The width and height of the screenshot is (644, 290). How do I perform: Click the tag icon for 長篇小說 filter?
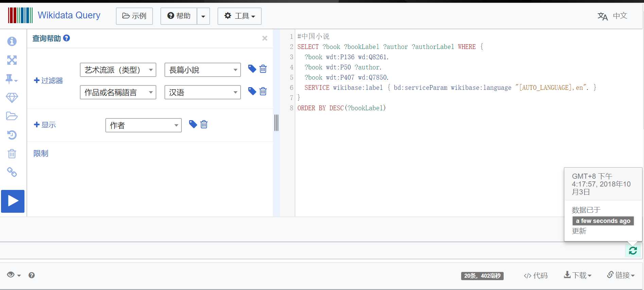click(252, 69)
